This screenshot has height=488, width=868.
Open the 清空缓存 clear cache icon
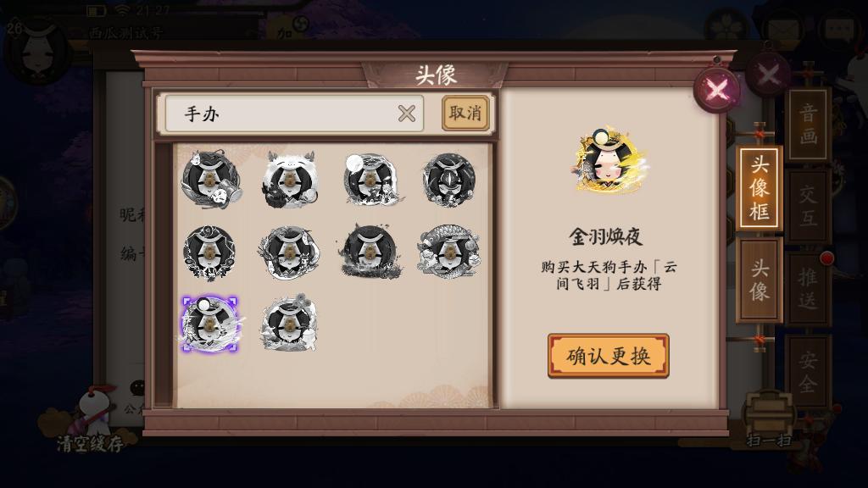click(88, 420)
